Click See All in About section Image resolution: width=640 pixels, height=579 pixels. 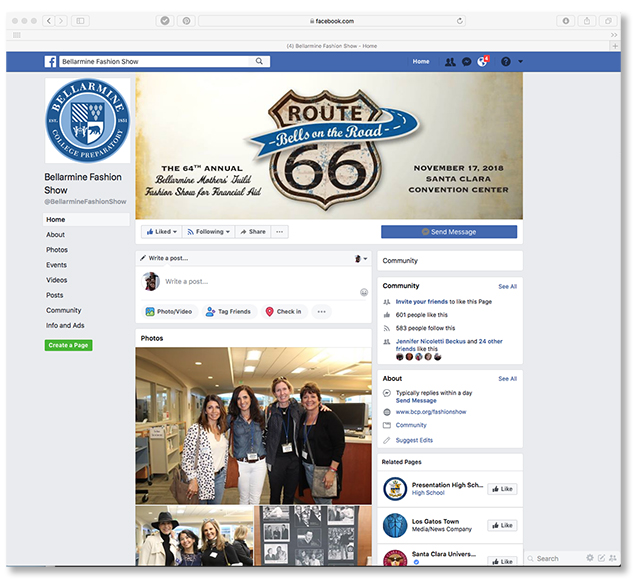click(508, 379)
